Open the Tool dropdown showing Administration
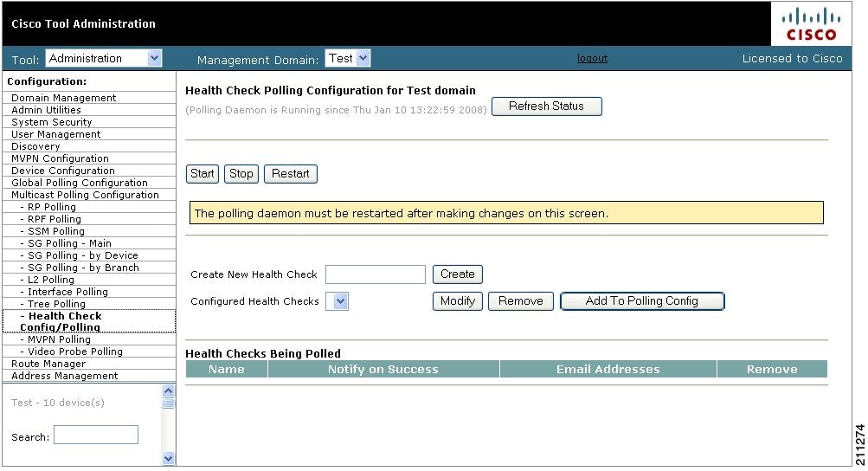The height and width of the screenshot is (471, 868). point(104,58)
